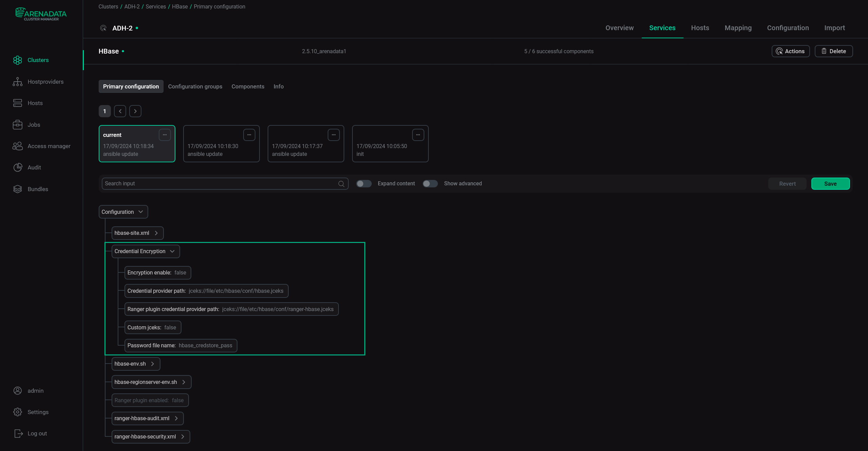
Task: Go to the next page of configurations
Action: pyautogui.click(x=135, y=111)
